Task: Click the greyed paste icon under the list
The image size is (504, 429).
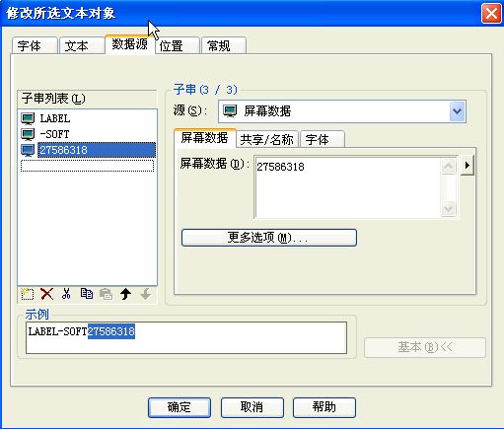Action: click(x=106, y=294)
